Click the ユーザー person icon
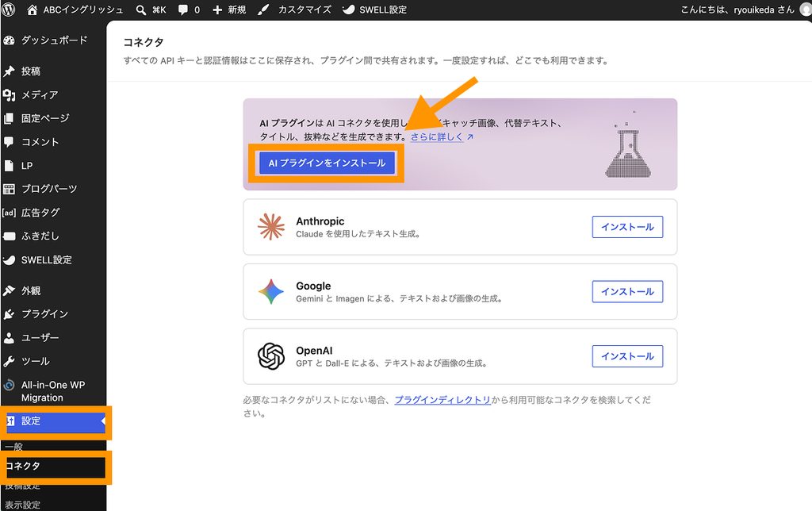The width and height of the screenshot is (812, 511). point(9,338)
